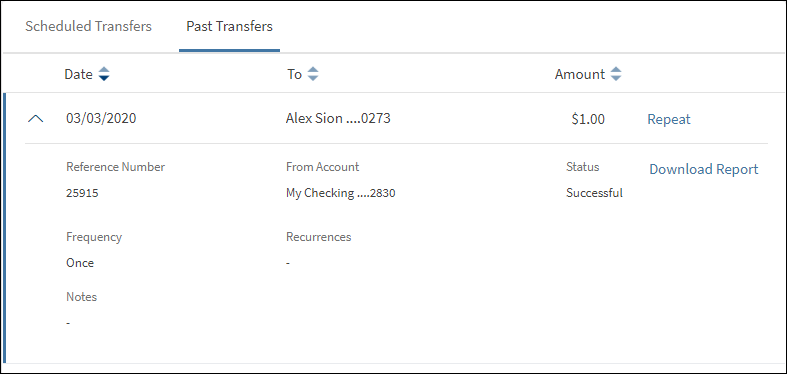Click reference number 25915
The width and height of the screenshot is (787, 374).
coord(82,193)
